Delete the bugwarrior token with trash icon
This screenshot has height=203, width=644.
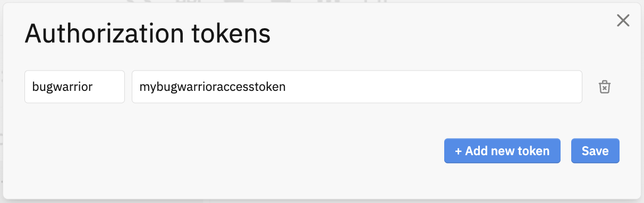pyautogui.click(x=605, y=87)
